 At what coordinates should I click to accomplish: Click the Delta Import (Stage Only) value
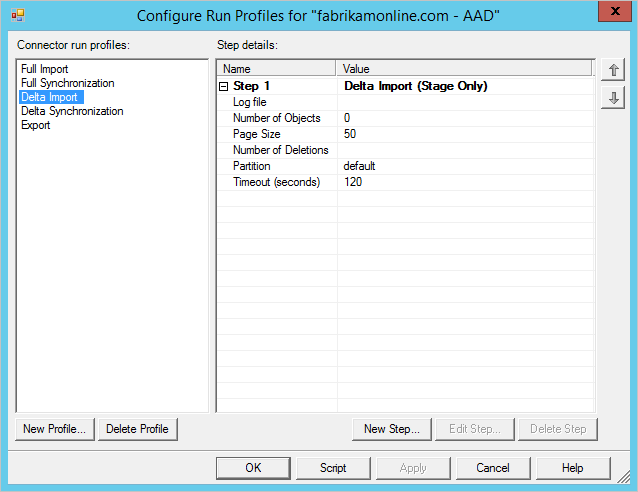click(415, 86)
